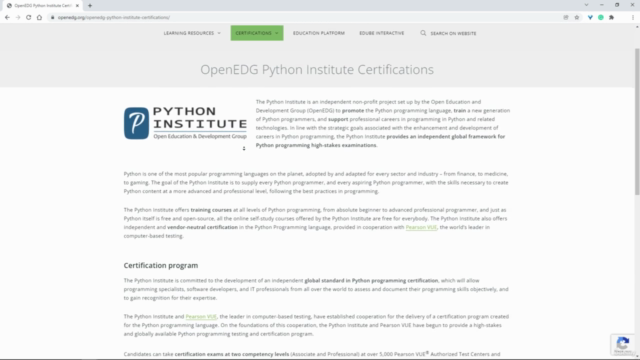Open the Extensions puzzle icon
This screenshot has height=360, width=640.
coord(611,18)
